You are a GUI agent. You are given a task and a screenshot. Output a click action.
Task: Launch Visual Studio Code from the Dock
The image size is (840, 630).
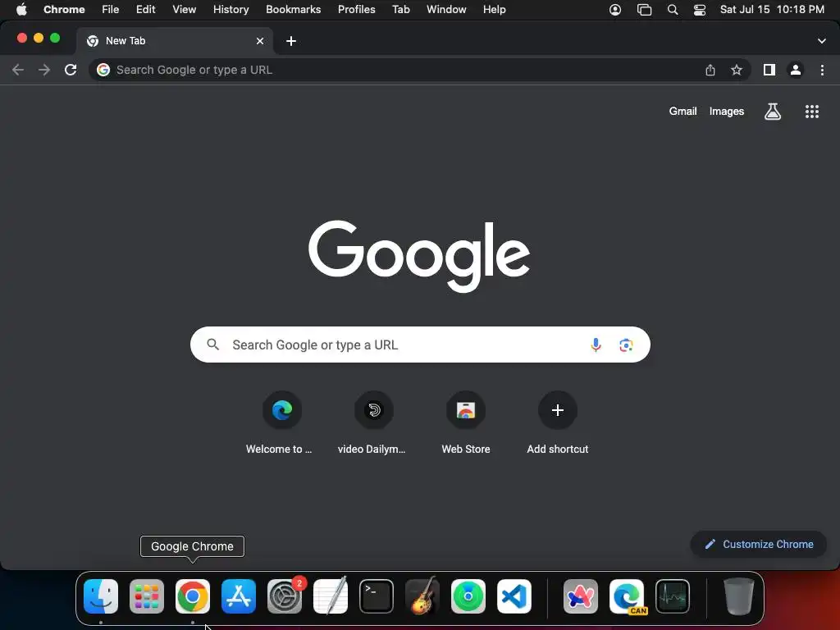click(x=514, y=596)
